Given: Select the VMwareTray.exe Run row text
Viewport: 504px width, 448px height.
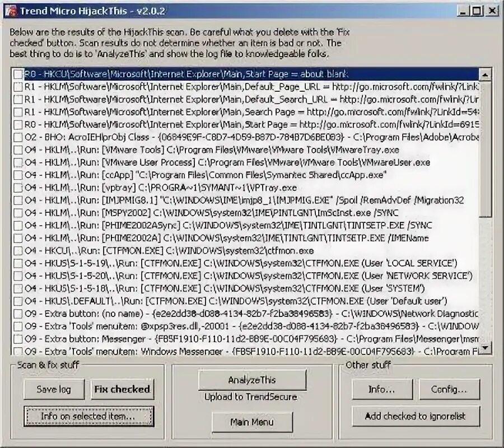Looking at the screenshot, I should pos(212,150).
